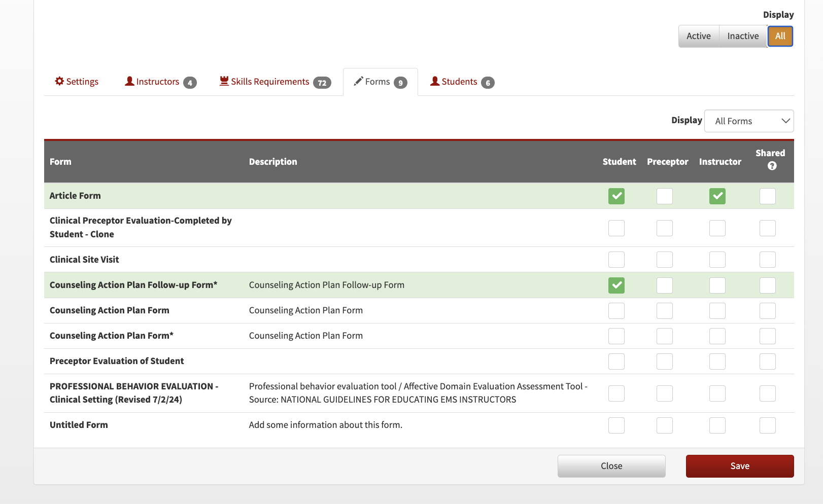
Task: Enable Shared for Untitled Form
Action: pyautogui.click(x=768, y=425)
